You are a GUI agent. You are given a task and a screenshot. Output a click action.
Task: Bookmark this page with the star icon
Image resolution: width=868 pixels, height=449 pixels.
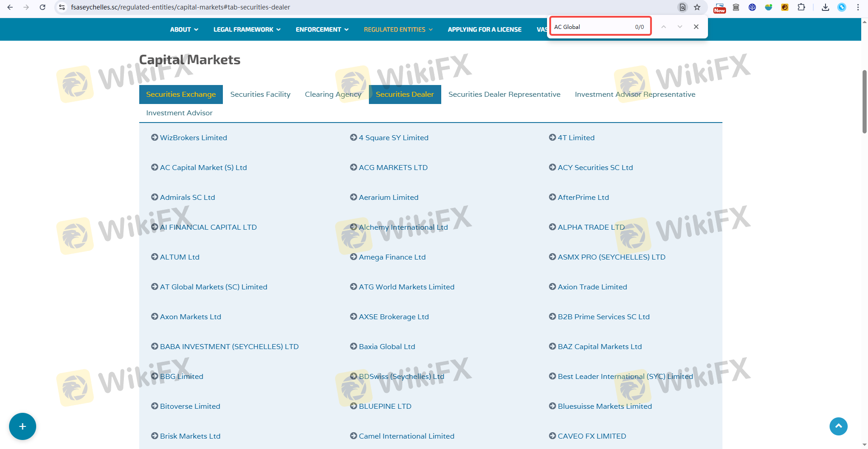pyautogui.click(x=697, y=7)
